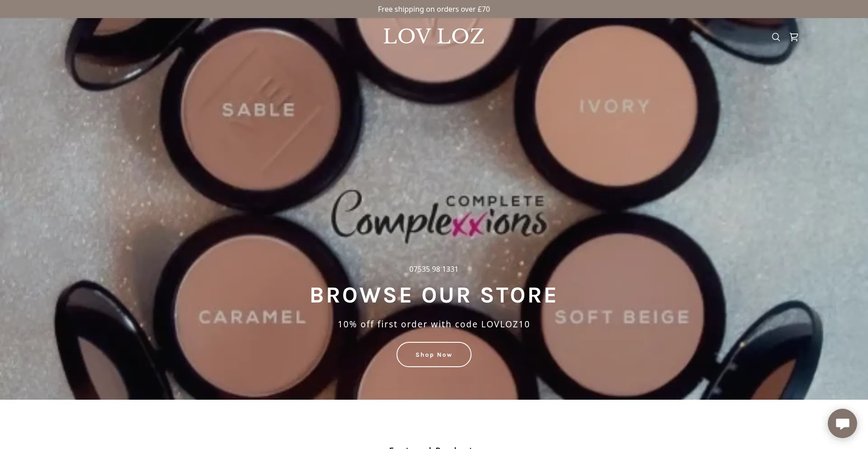Click the COMPLETE word above Complexxions
This screenshot has width=868, height=449.
(x=495, y=201)
